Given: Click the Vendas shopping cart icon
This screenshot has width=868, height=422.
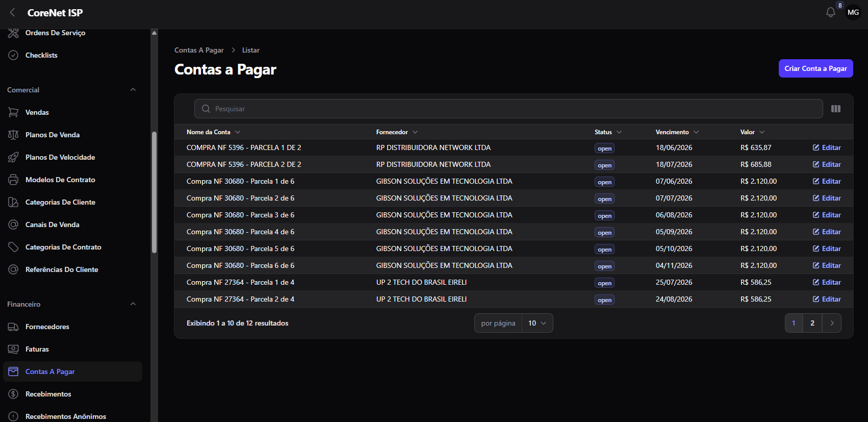Looking at the screenshot, I should [13, 112].
